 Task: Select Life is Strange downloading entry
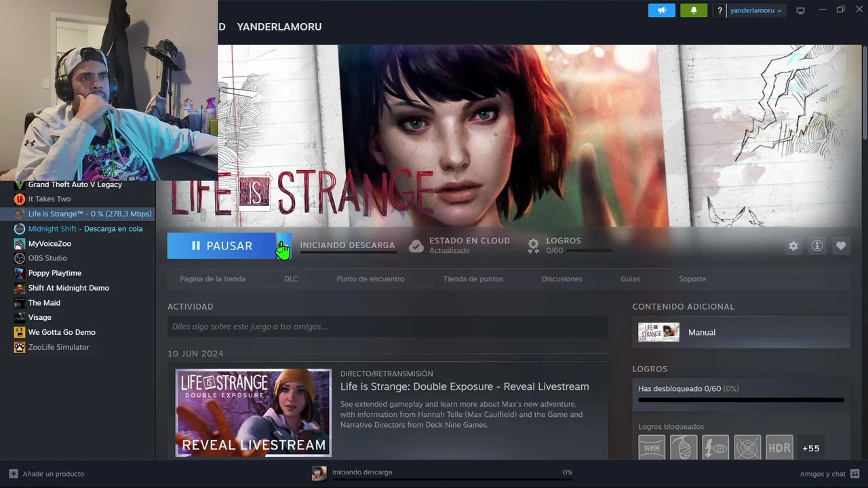77,214
